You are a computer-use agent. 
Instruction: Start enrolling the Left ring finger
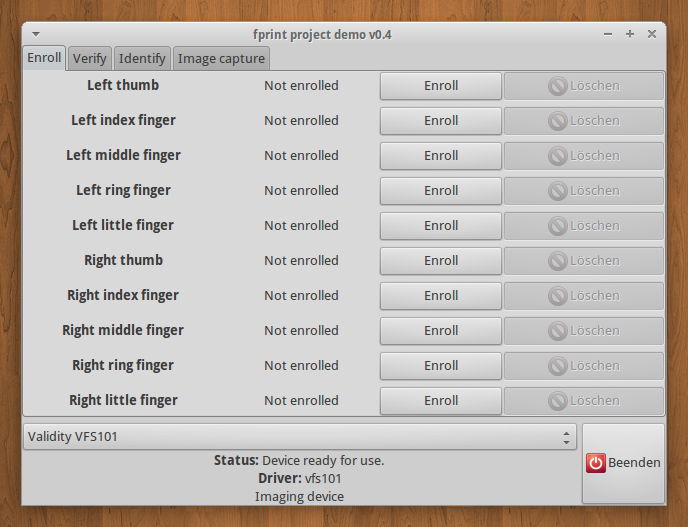(440, 191)
